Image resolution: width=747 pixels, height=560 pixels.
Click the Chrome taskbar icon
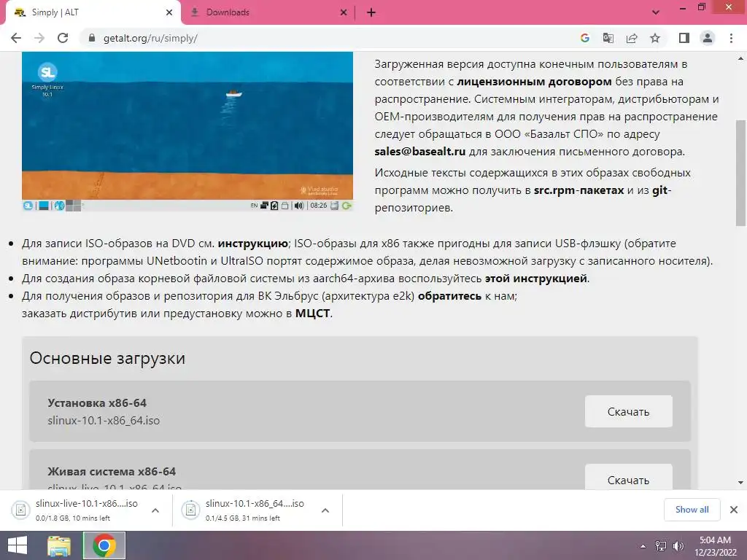(104, 545)
